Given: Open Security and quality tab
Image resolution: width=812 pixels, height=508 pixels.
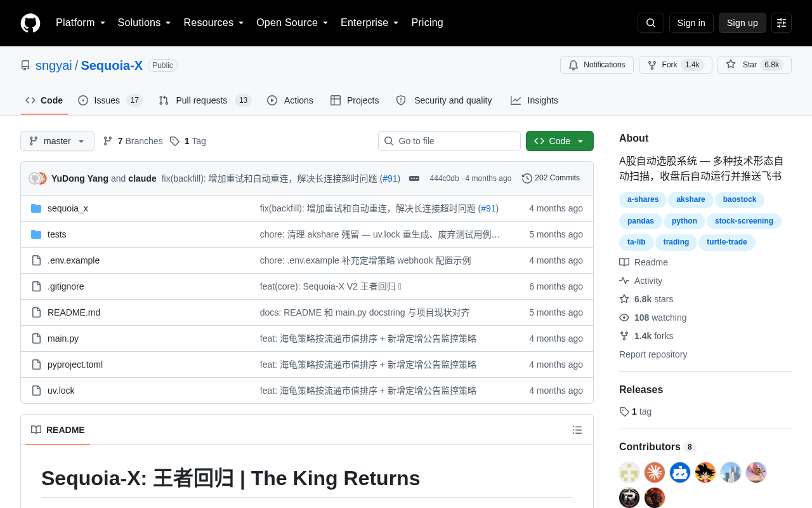Looking at the screenshot, I should [444, 100].
